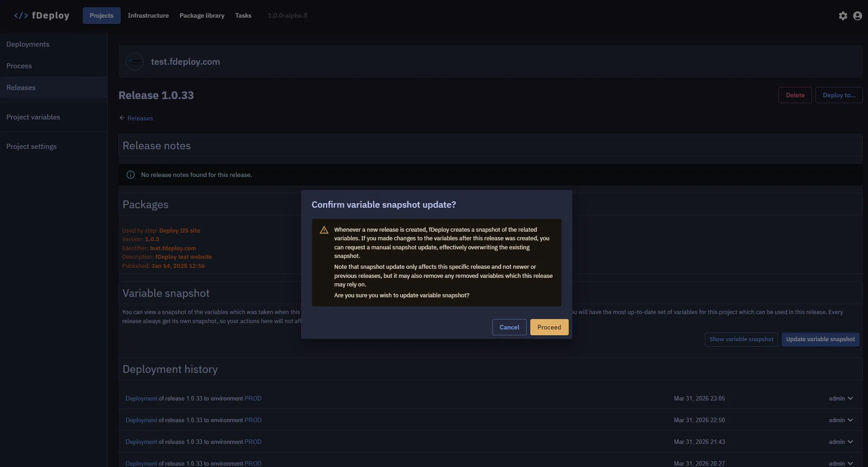This screenshot has width=868, height=467.
Task: Switch to the Tasks section
Action: (x=243, y=15)
